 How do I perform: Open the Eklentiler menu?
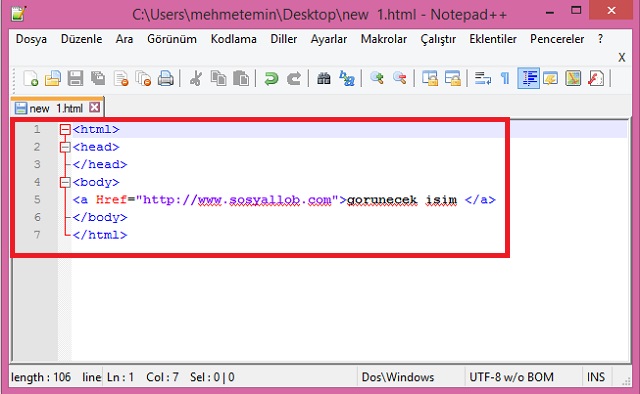coord(493,39)
